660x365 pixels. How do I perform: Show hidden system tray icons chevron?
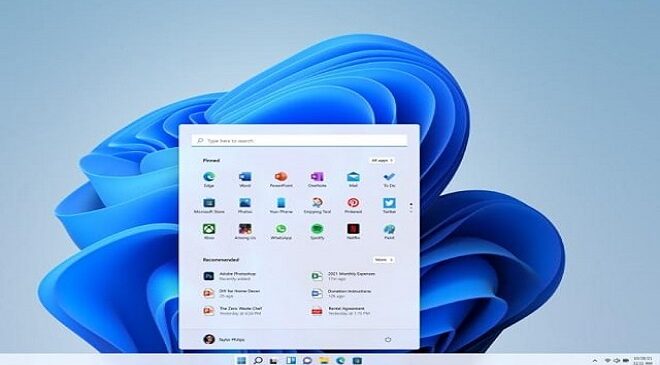tap(595, 361)
